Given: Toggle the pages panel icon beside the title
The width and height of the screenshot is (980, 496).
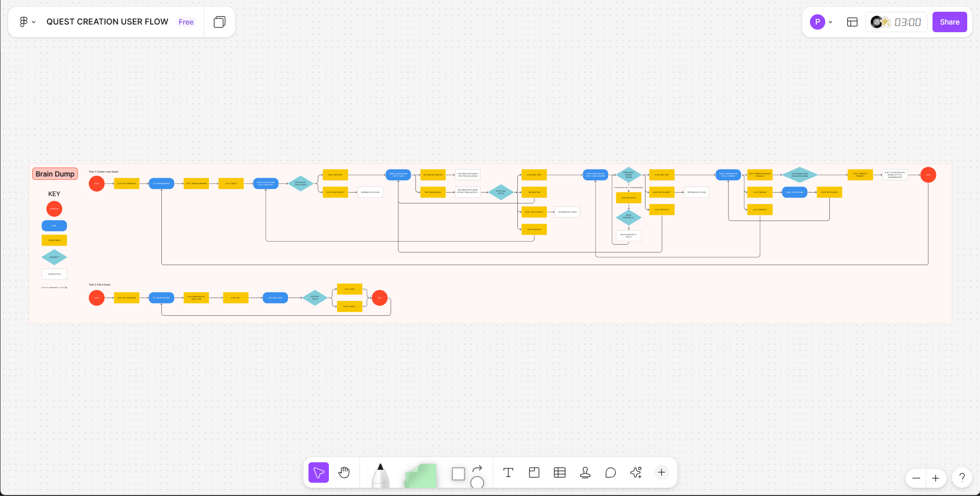Looking at the screenshot, I should 220,22.
